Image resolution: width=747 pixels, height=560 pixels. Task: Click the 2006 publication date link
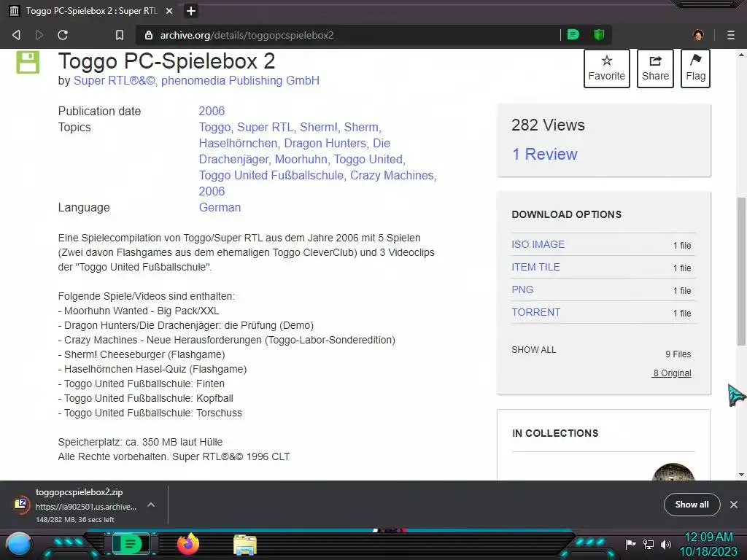(x=212, y=111)
